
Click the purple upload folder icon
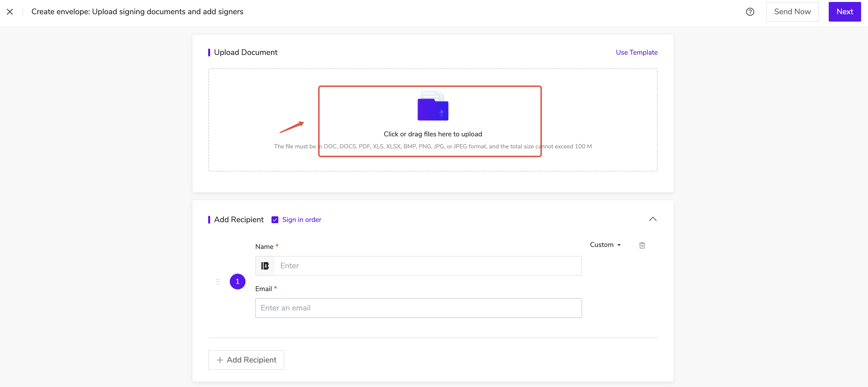(x=433, y=108)
